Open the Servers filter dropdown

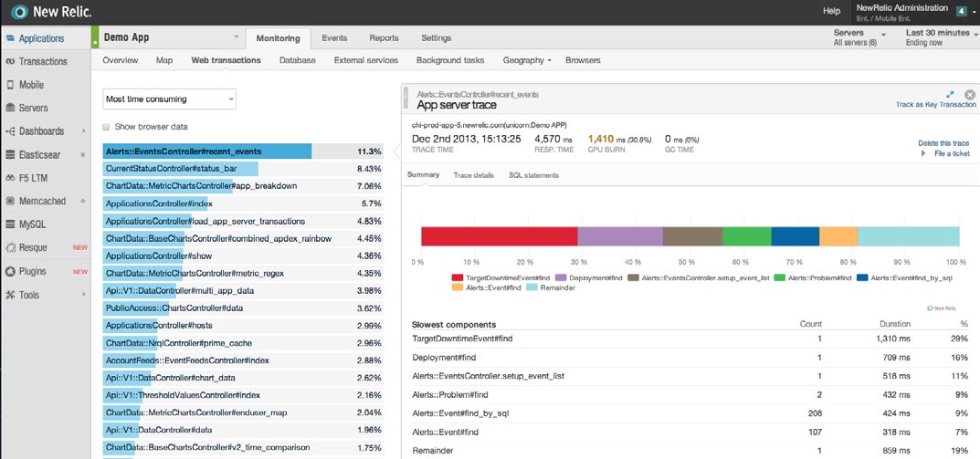tap(860, 37)
